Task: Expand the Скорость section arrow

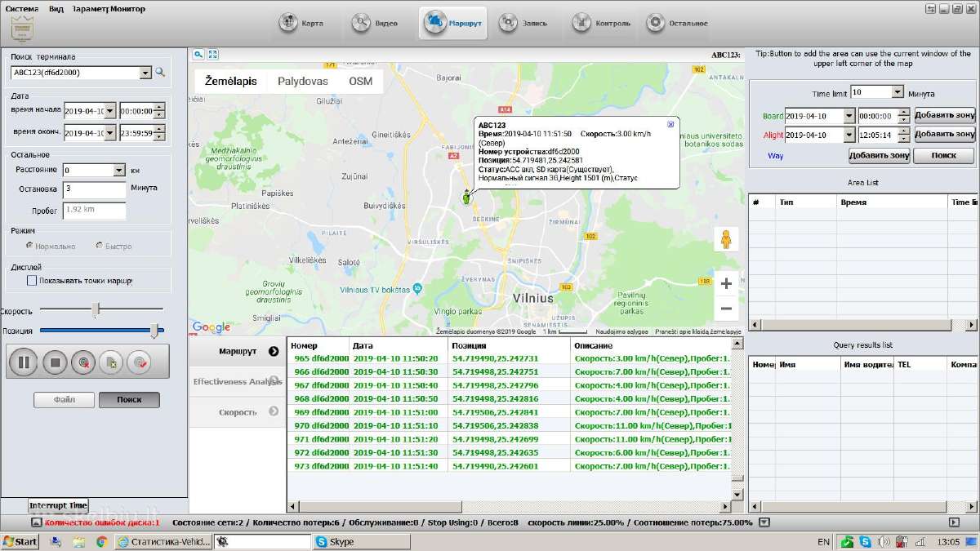Action: point(274,411)
